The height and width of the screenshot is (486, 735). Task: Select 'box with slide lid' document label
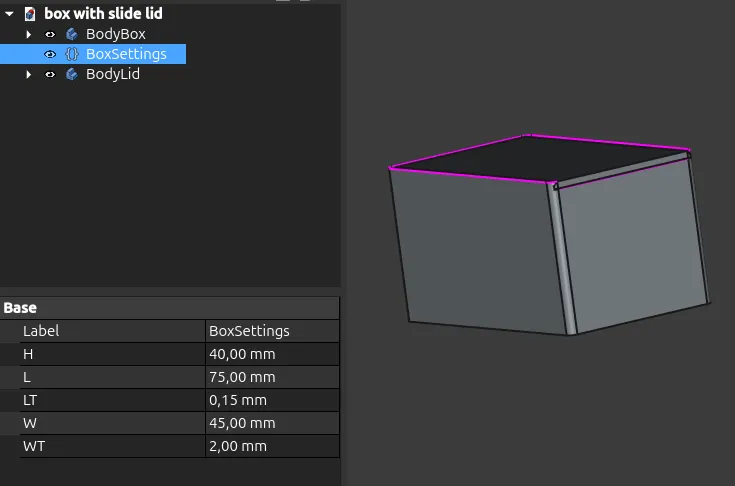(103, 14)
